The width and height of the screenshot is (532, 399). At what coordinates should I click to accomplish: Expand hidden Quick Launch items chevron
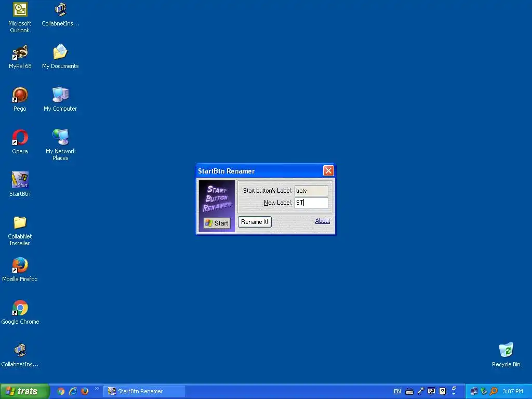pos(97,389)
